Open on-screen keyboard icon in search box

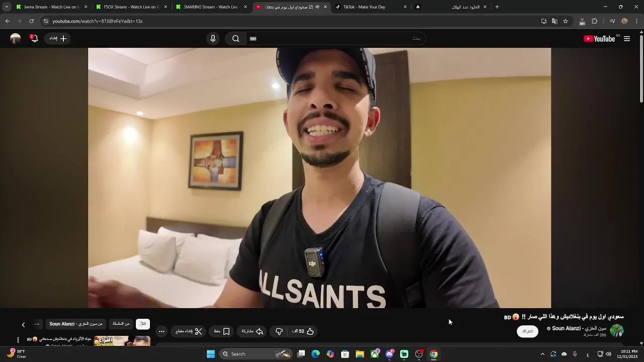click(x=253, y=39)
